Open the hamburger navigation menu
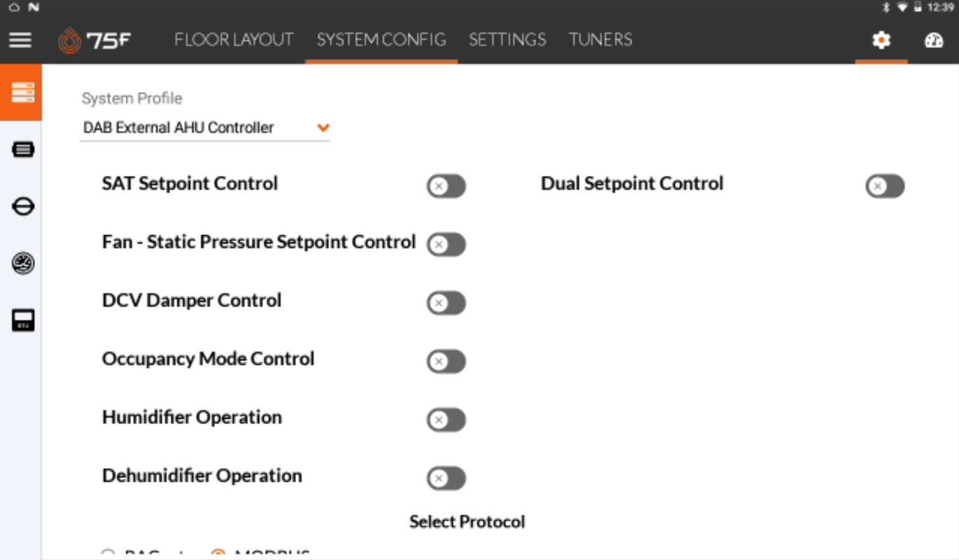This screenshot has height=560, width=959. click(x=20, y=40)
